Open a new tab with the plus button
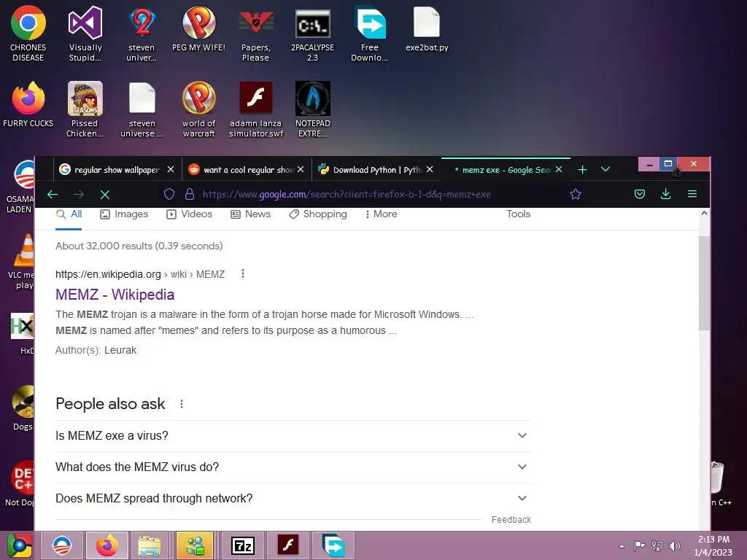 pos(582,169)
